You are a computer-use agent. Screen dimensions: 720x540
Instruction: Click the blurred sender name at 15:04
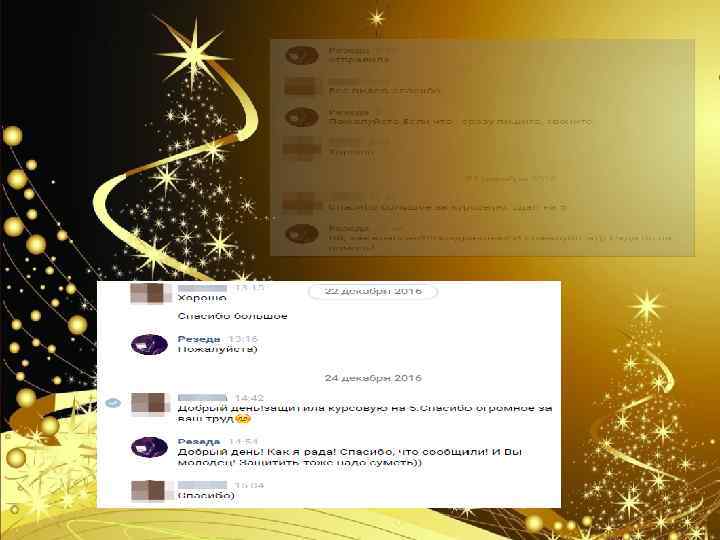(202, 485)
